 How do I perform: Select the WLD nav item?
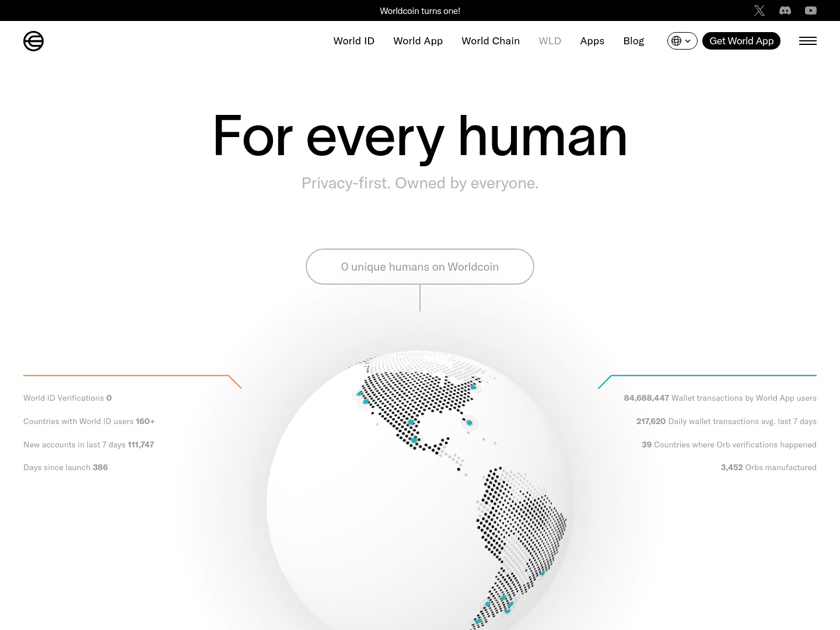(550, 41)
